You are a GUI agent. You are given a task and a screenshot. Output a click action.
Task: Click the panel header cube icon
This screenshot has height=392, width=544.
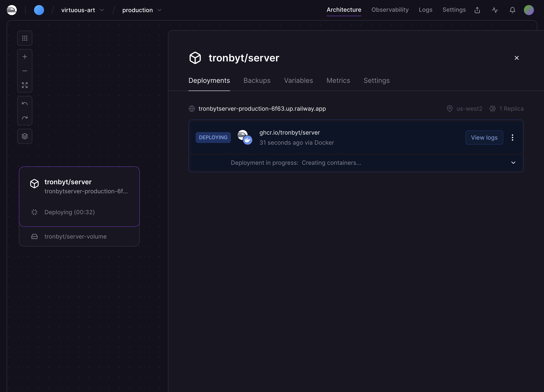point(195,58)
